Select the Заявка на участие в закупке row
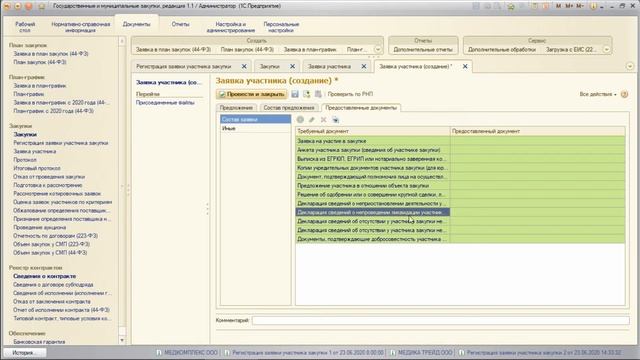This screenshot has height=360, width=640. (x=460, y=141)
